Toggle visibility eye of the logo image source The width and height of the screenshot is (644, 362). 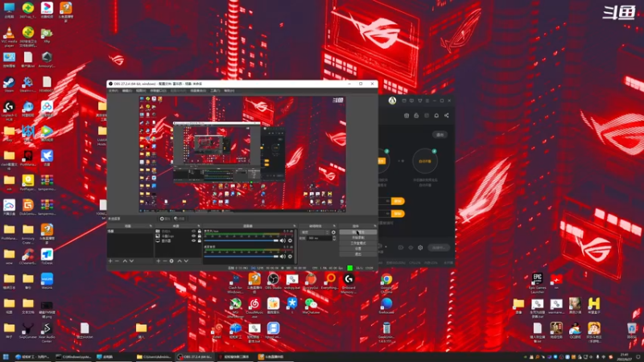pos(193,236)
